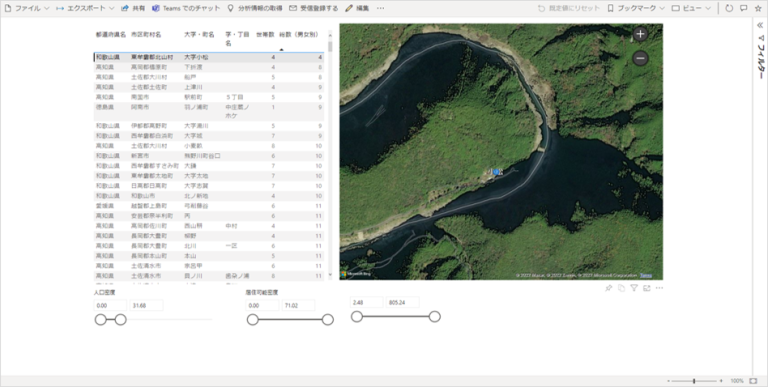The image size is (768, 387).
Task: Click 既定値にリセット reset button
Action: pyautogui.click(x=569, y=8)
